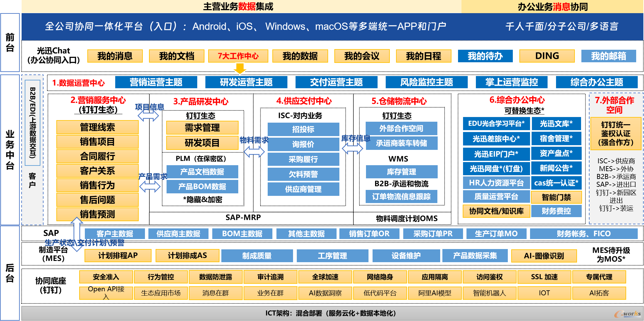Open 光迅差旅中心* box
The image size is (644, 321).
pos(496,139)
